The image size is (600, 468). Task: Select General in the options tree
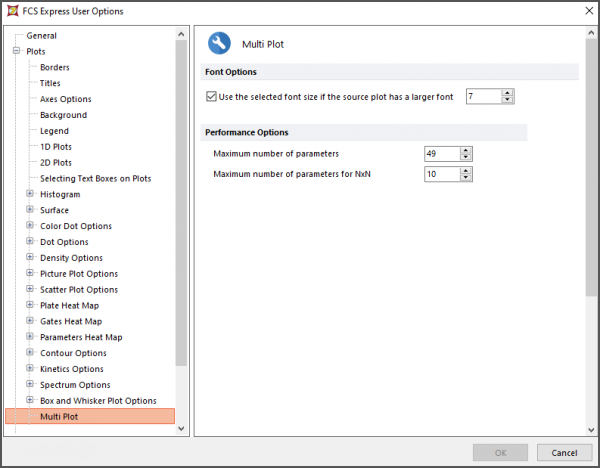tap(41, 36)
